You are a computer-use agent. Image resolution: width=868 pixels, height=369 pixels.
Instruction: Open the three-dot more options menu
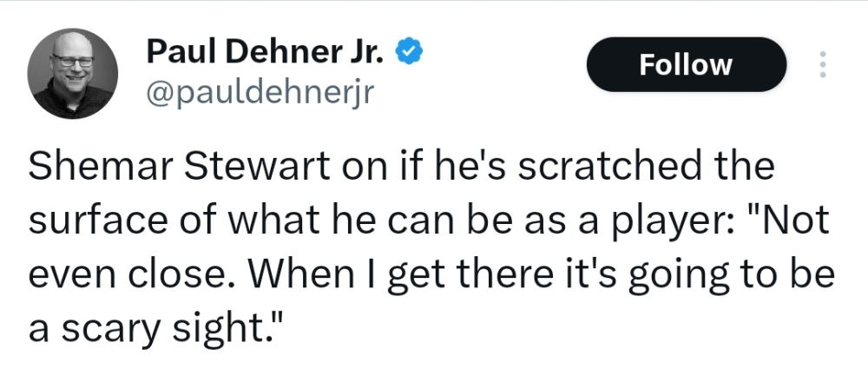click(x=822, y=65)
